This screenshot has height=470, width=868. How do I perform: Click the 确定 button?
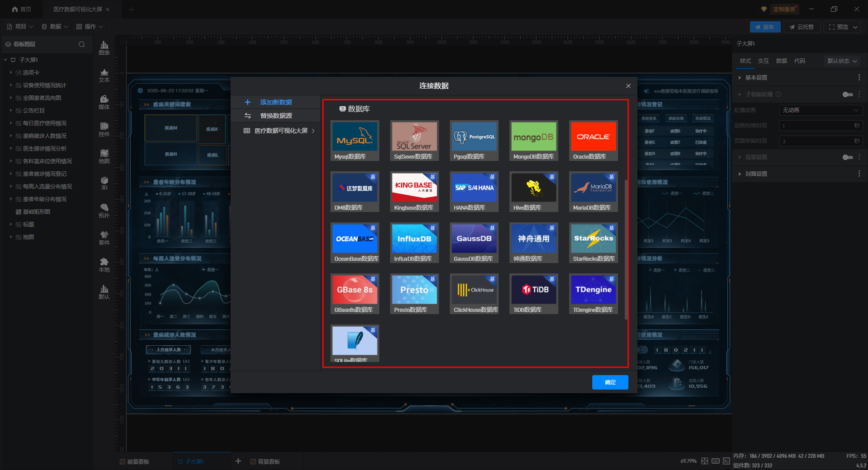[610, 382]
